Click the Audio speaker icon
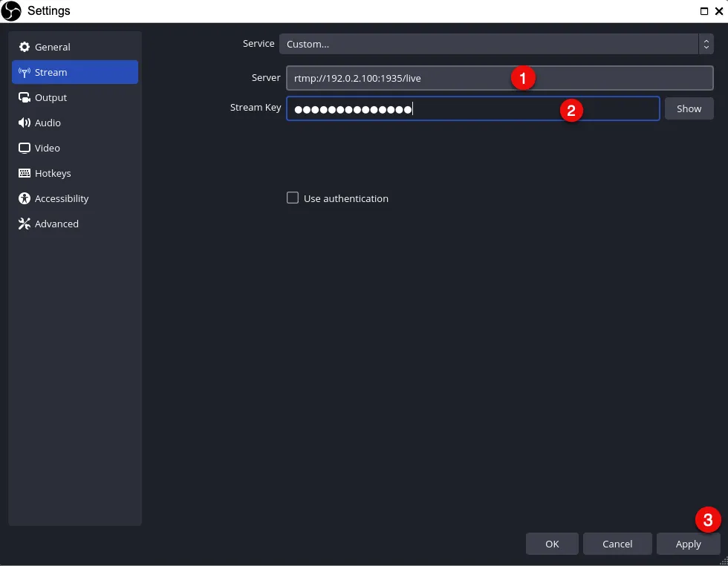The image size is (728, 566). (24, 123)
